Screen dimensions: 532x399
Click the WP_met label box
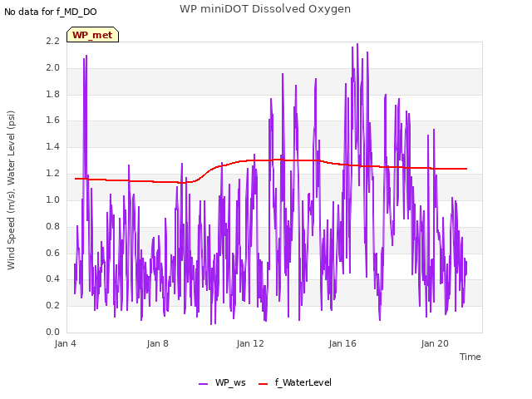click(92, 35)
